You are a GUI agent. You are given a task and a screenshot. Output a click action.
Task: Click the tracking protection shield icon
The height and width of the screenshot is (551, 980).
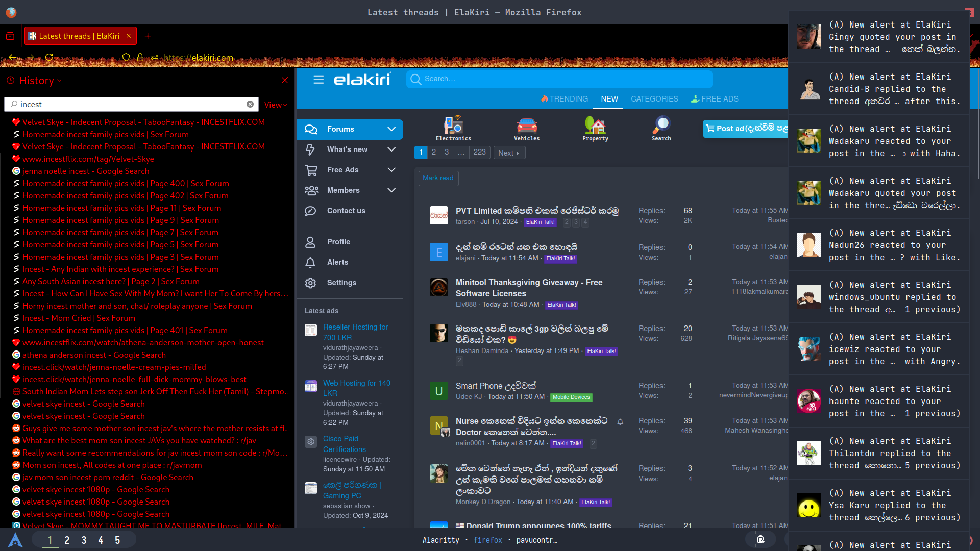click(x=126, y=57)
